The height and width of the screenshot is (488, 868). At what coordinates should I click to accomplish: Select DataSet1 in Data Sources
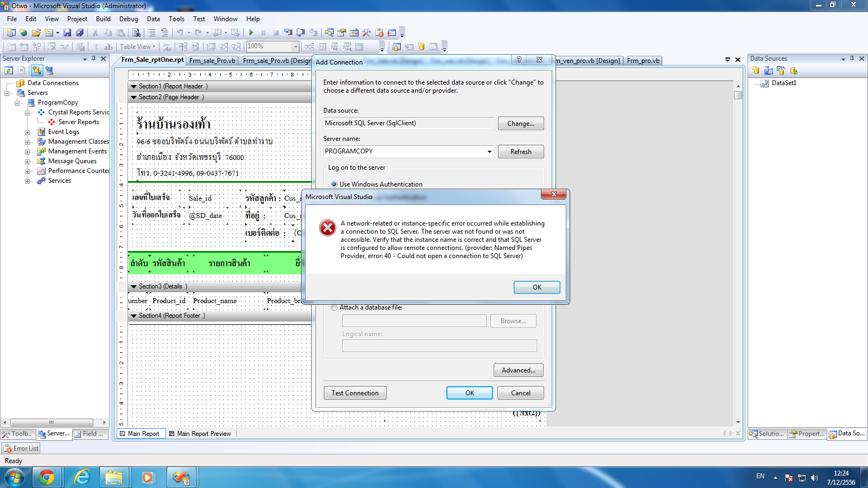[784, 83]
